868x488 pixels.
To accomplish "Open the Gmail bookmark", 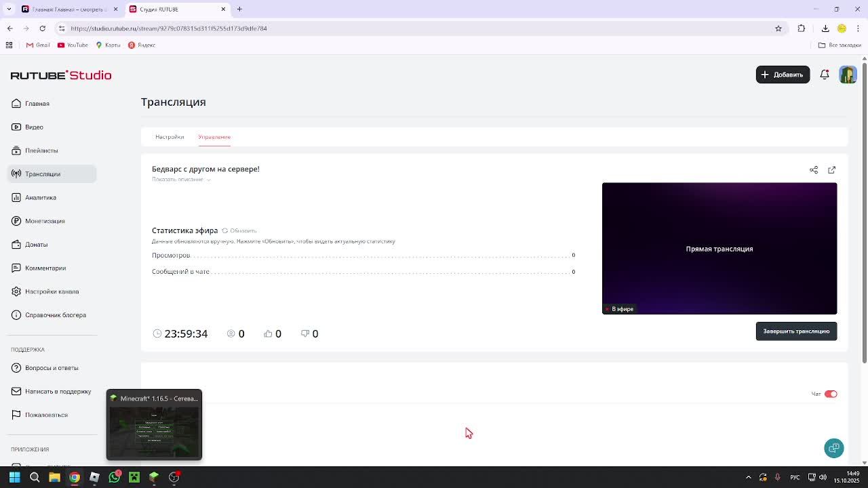I will coord(38,45).
